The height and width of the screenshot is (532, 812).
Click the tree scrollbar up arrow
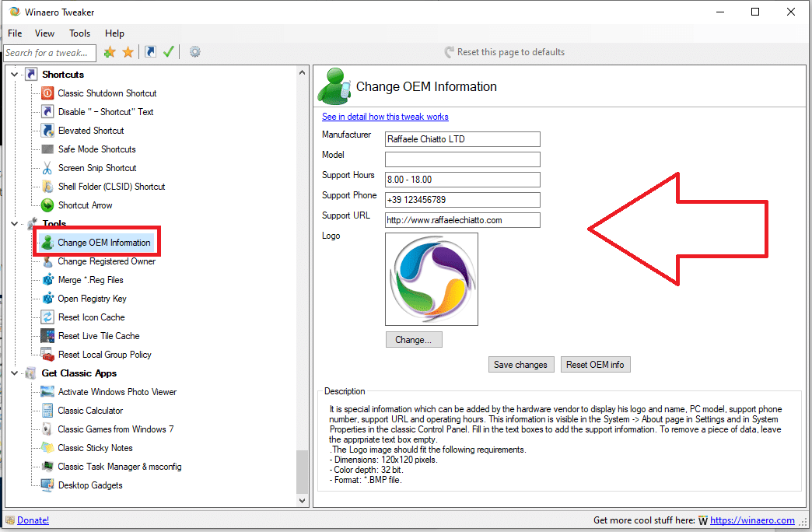[303, 73]
